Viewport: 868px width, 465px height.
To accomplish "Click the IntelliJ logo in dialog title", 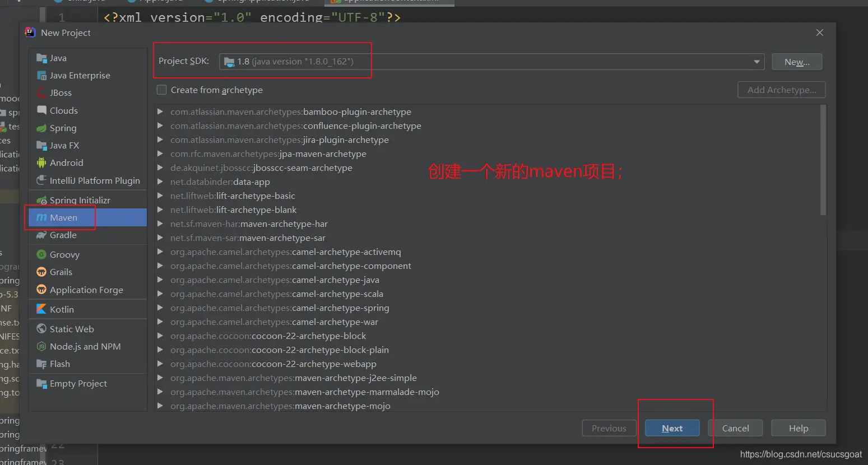I will 30,32.
